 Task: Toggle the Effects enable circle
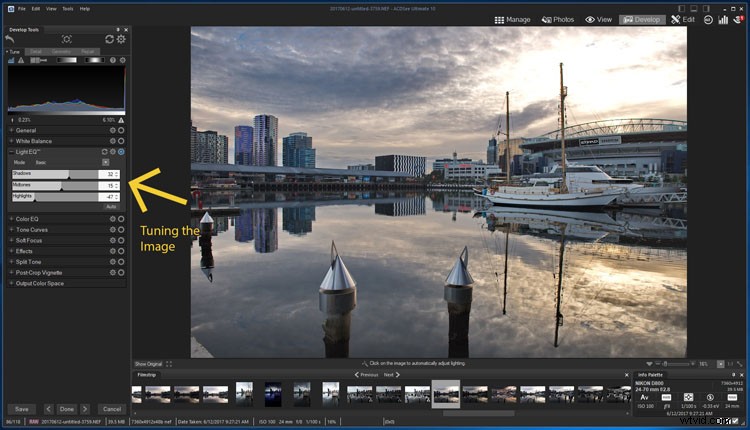[121, 251]
